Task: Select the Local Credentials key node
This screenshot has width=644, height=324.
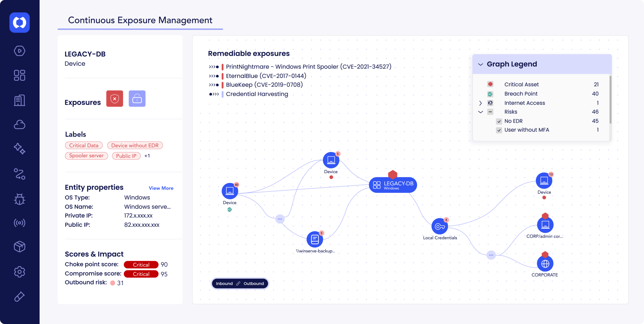Action: [439, 226]
